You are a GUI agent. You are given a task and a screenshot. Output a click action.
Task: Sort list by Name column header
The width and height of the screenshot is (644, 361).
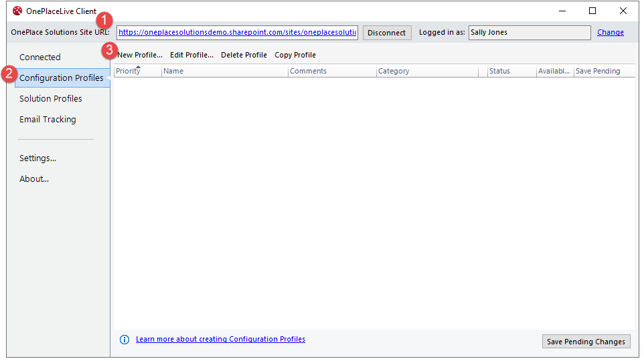pos(224,72)
